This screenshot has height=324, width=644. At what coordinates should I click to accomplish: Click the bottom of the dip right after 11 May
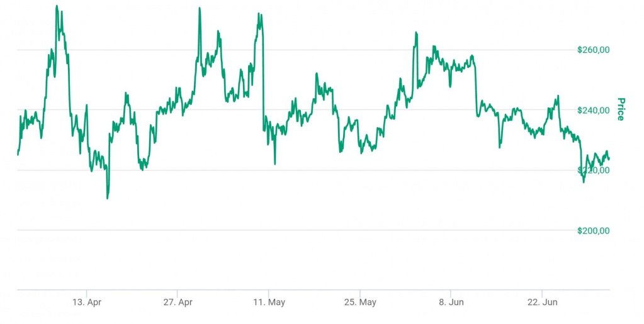point(275,164)
